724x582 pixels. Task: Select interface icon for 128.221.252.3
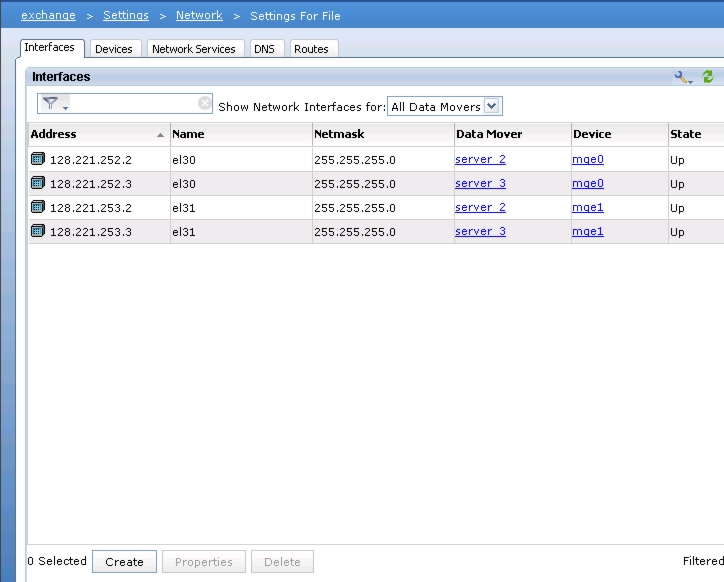38,183
